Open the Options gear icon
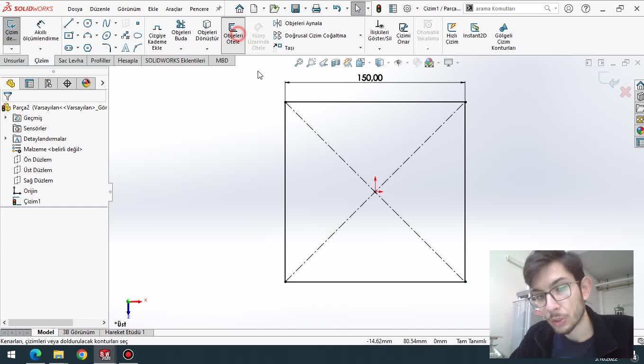 point(407,9)
